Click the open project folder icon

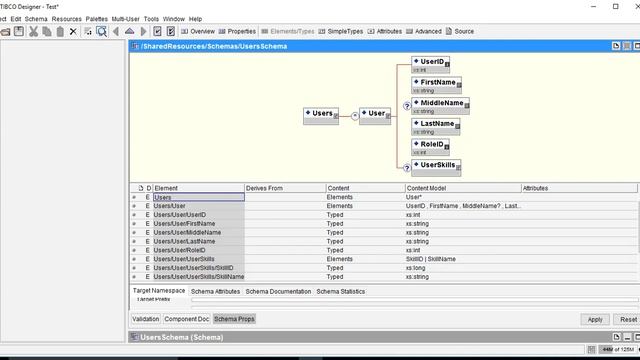click(x=5, y=32)
